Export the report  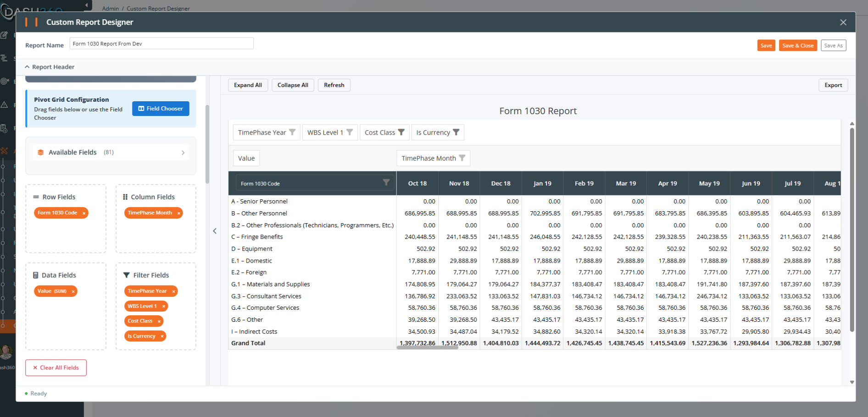coord(833,85)
